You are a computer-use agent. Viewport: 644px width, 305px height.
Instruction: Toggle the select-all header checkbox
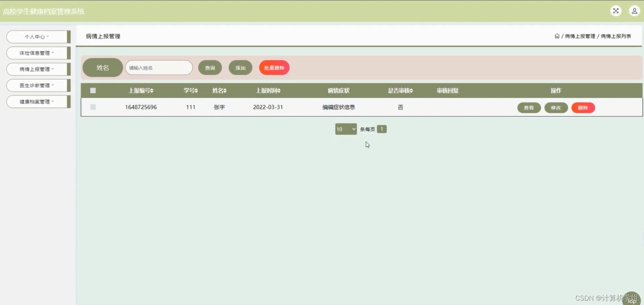point(93,91)
